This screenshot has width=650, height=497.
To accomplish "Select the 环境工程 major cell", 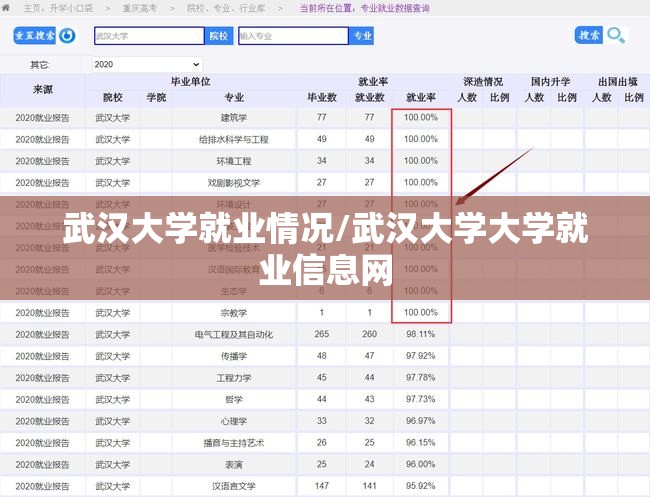I will 234,161.
